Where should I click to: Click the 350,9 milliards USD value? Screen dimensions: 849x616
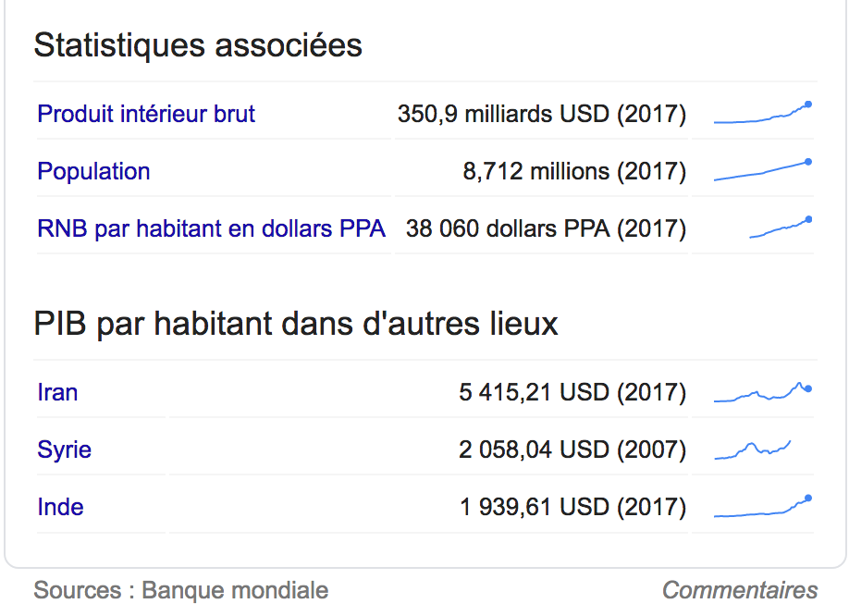click(542, 114)
